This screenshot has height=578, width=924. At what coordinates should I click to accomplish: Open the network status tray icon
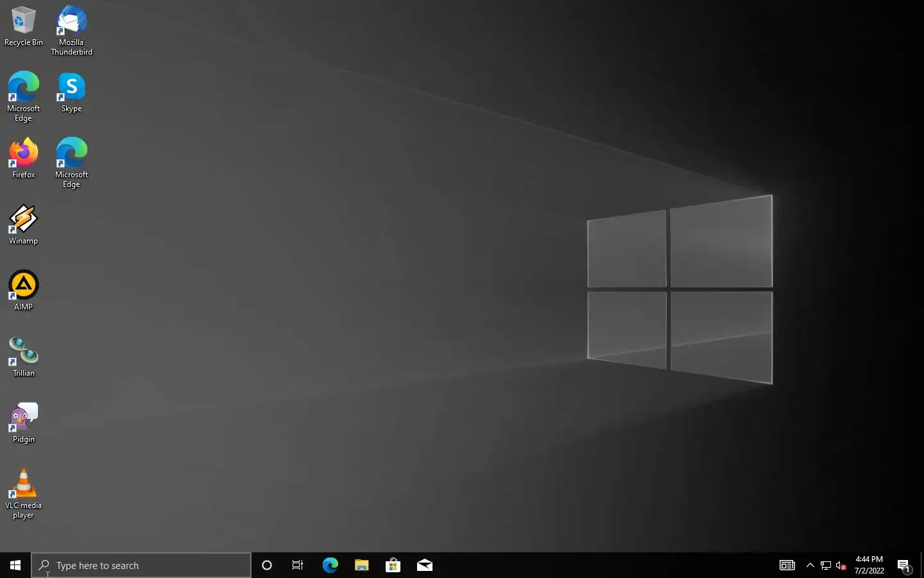click(x=826, y=565)
